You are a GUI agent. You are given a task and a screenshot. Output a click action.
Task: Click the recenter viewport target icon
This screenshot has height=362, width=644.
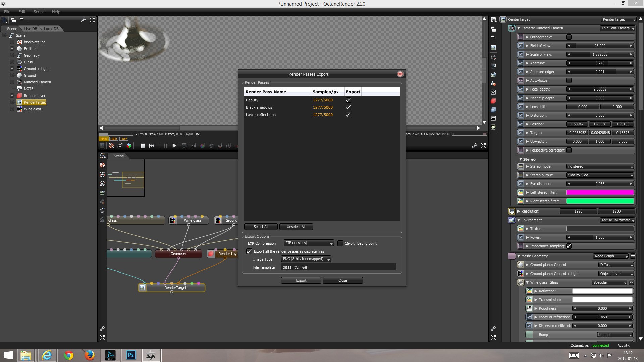(111, 146)
